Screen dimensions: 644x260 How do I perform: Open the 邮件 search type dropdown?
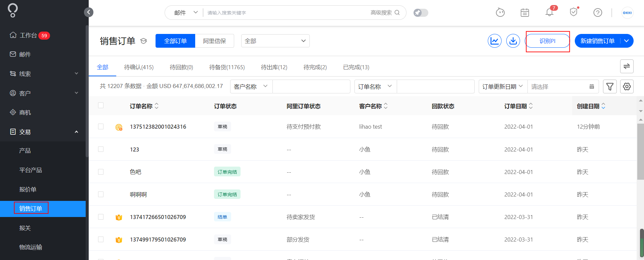186,12
